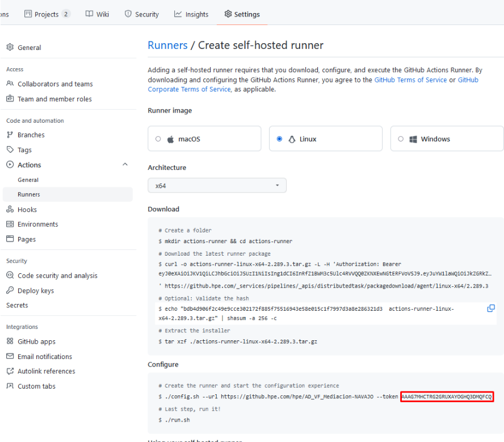The height and width of the screenshot is (442, 504).
Task: Switch to the Security tab
Action: pos(142,14)
